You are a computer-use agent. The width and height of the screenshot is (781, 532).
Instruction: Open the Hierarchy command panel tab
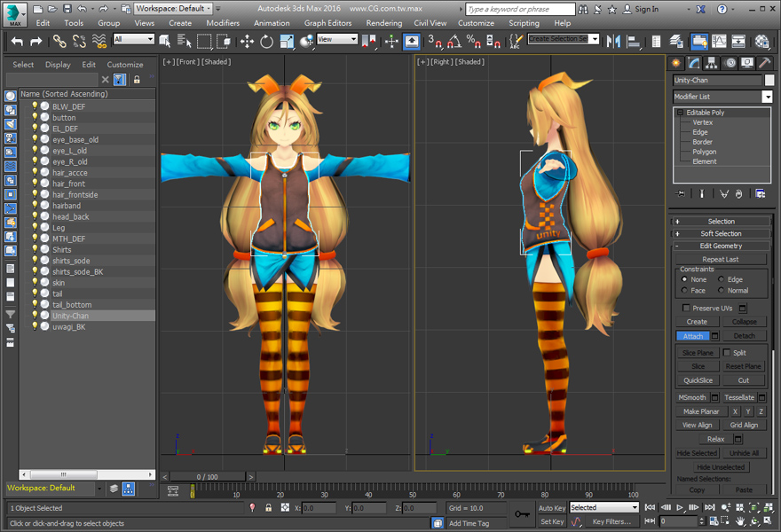pyautogui.click(x=712, y=63)
